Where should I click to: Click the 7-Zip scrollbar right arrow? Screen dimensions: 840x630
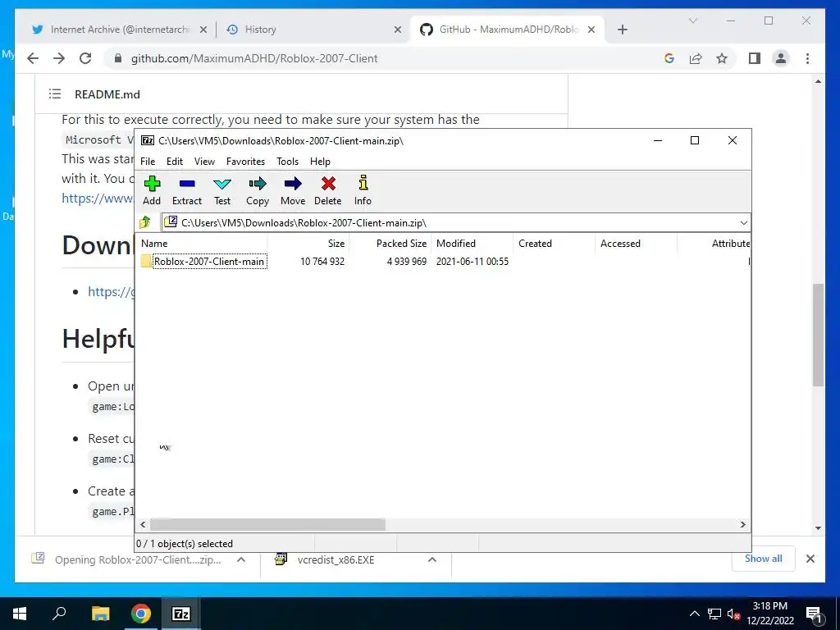[x=742, y=524]
